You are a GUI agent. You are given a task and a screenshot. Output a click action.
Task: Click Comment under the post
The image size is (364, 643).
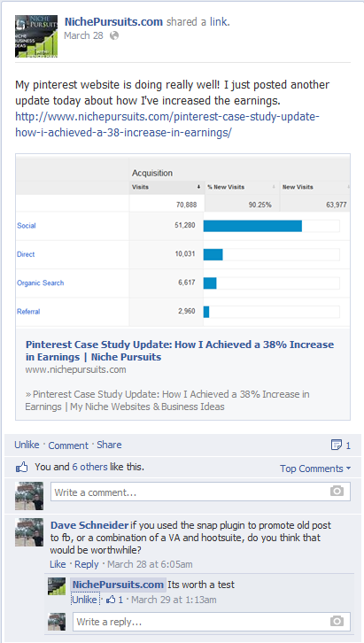click(x=68, y=445)
